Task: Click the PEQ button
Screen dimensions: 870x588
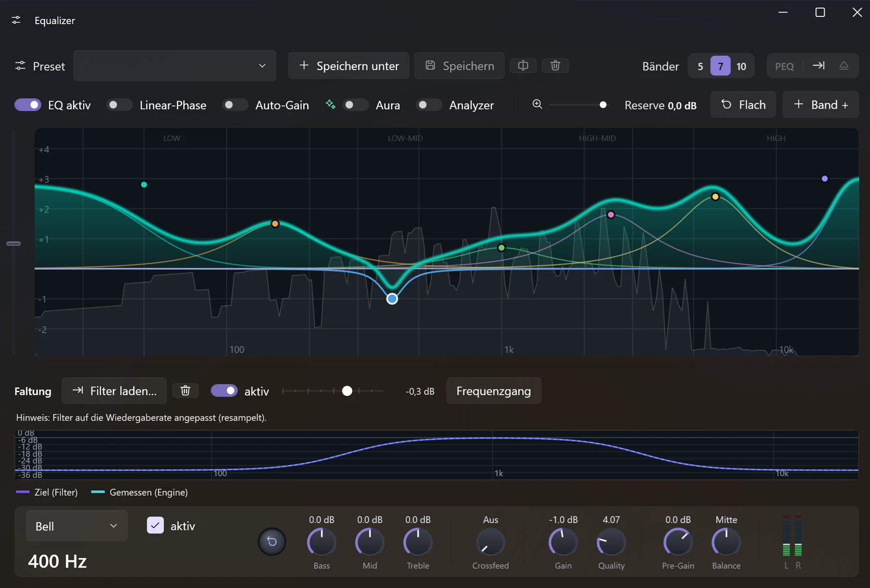Action: point(784,66)
